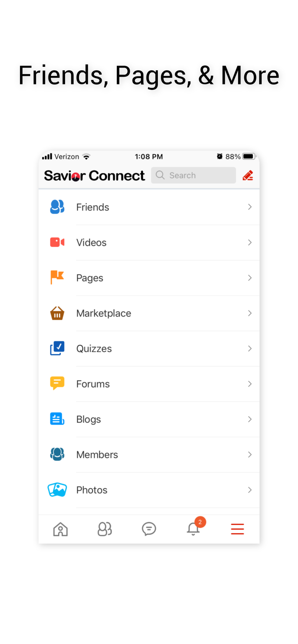This screenshot has width=298, height=644.
Task: Open the Forums menu item
Action: (x=93, y=384)
